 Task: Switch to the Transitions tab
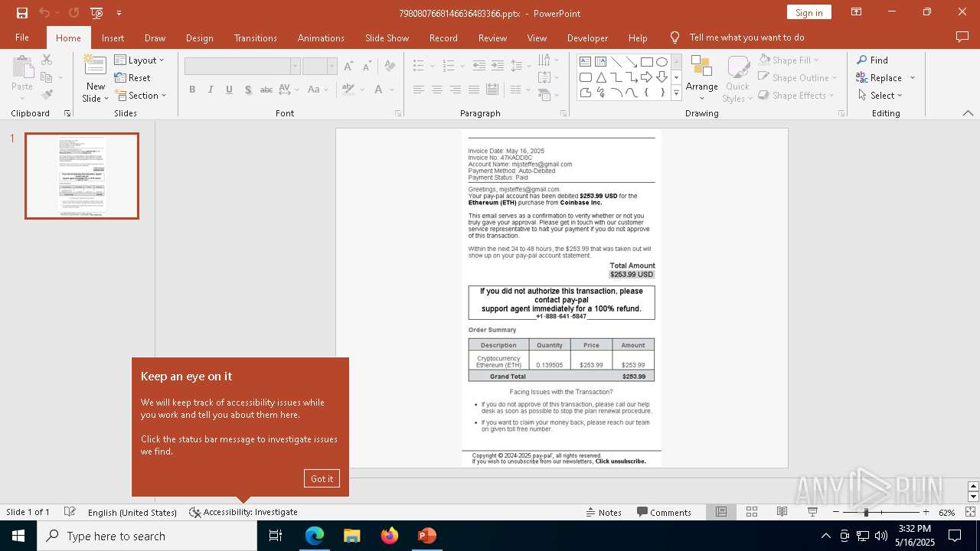point(255,37)
